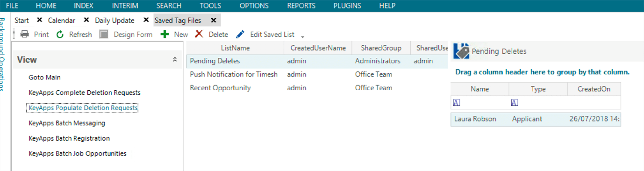Click the Print printer icon
Viewport: 644px width, 171px height.
coord(25,34)
